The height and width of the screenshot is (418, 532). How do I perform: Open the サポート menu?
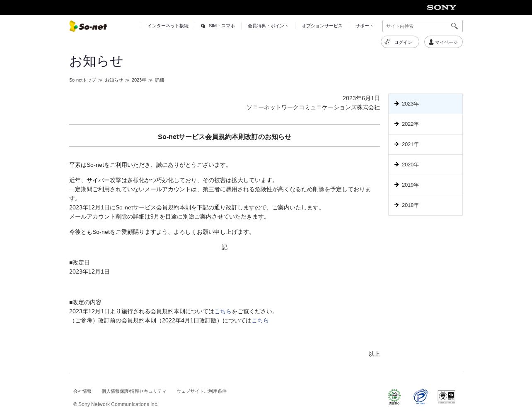[364, 26]
